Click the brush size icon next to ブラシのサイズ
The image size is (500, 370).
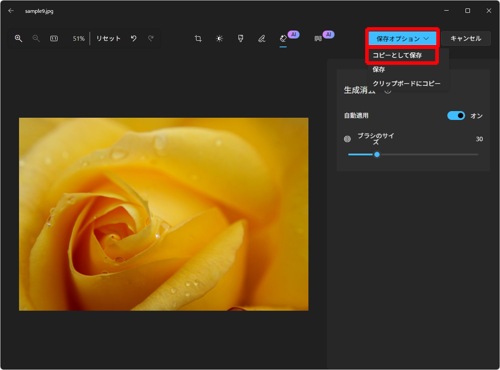tap(347, 139)
